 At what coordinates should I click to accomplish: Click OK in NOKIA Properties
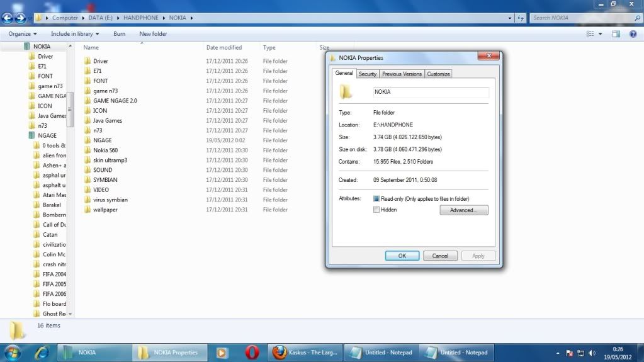(402, 256)
